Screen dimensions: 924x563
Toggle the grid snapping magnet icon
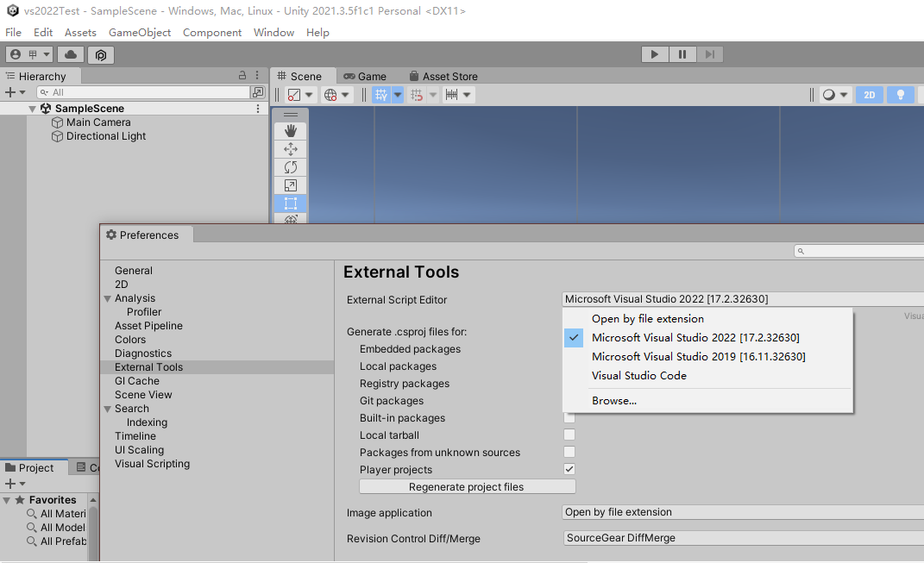pyautogui.click(x=416, y=95)
